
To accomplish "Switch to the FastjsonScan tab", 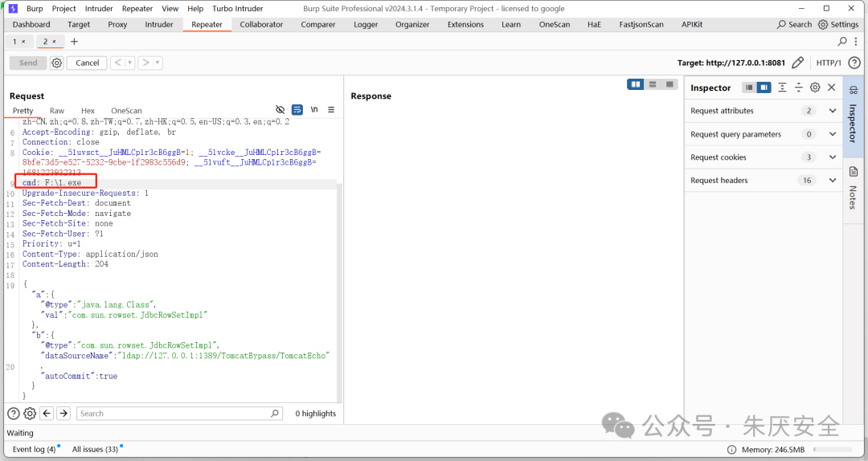I will point(641,24).
